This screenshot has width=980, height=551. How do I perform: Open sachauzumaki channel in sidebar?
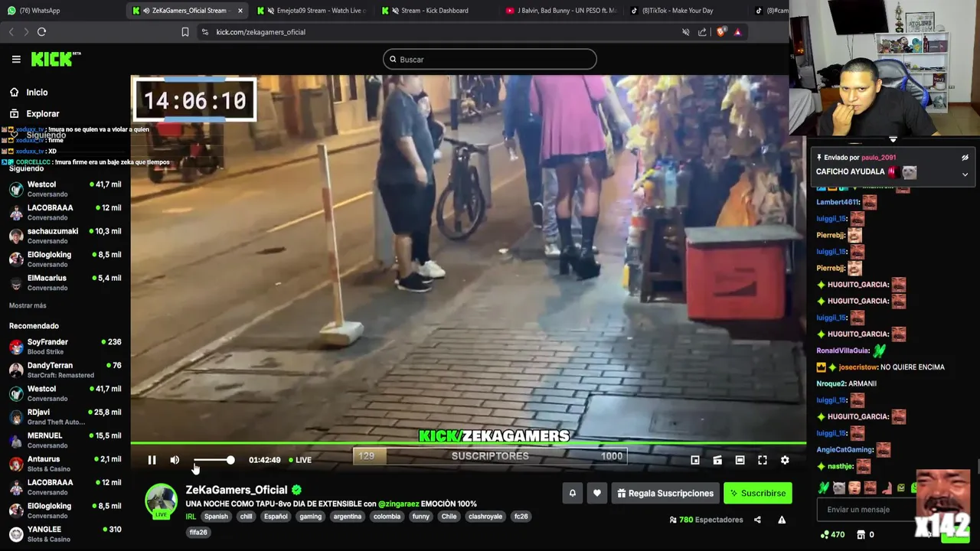(x=65, y=236)
